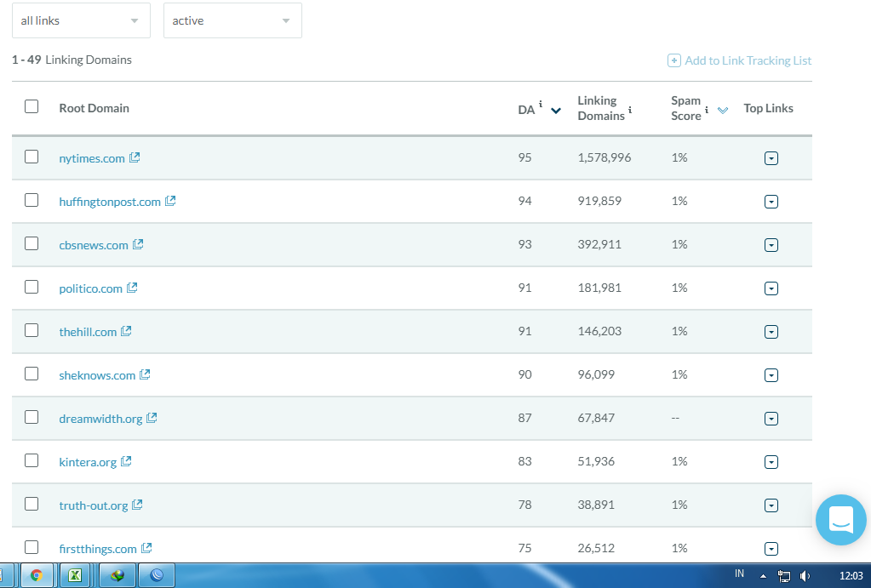Click external link icon beside huffingtonpost.com

coord(170,201)
